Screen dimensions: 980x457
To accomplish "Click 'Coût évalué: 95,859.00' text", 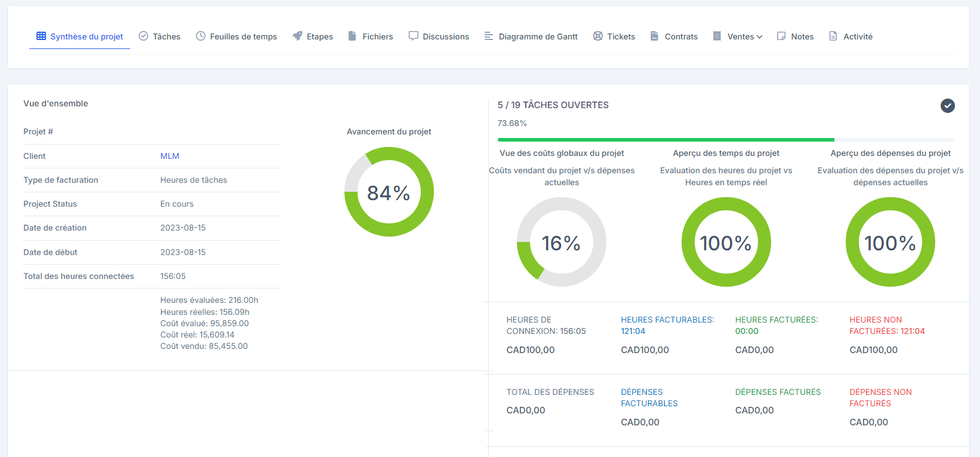I will (204, 323).
